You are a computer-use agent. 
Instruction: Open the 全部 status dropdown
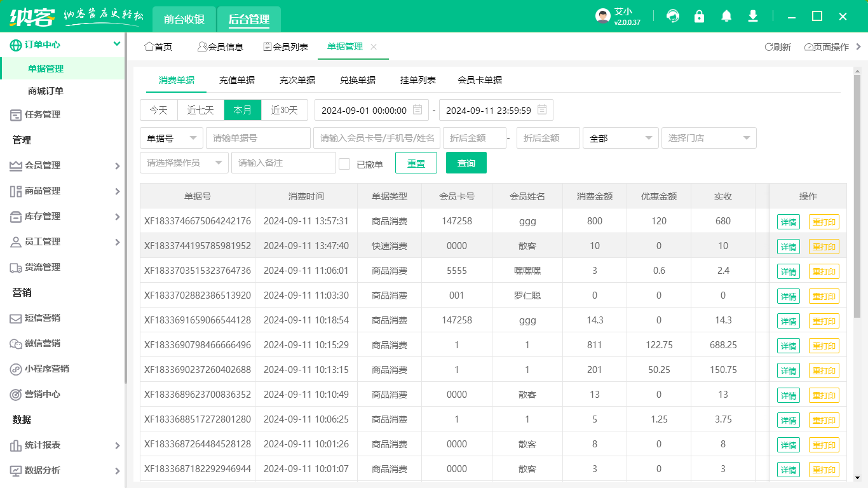[x=621, y=138]
